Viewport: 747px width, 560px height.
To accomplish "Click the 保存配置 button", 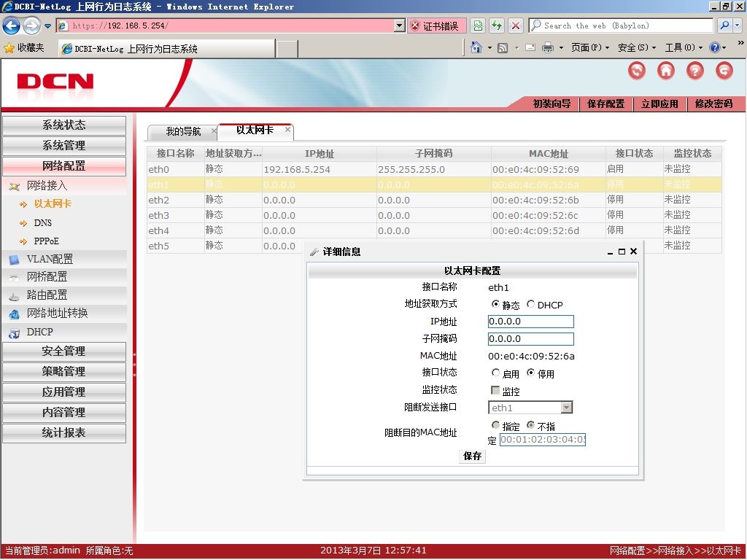I will point(605,104).
